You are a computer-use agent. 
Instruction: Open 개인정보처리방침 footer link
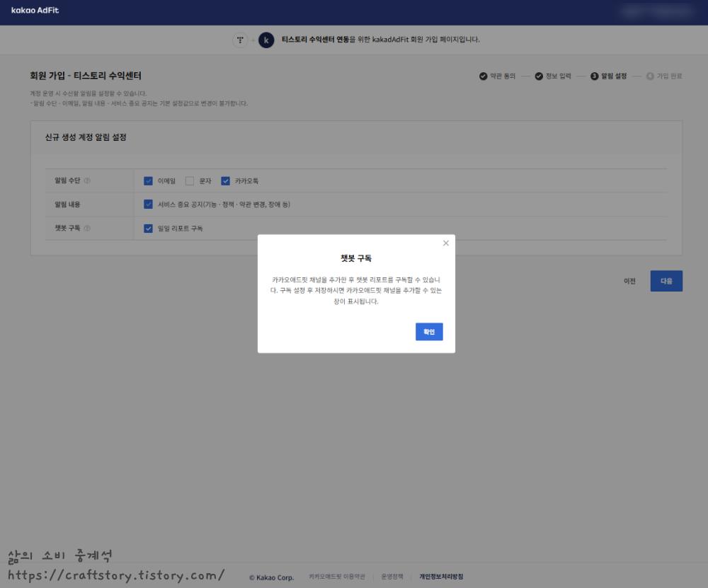pyautogui.click(x=441, y=577)
